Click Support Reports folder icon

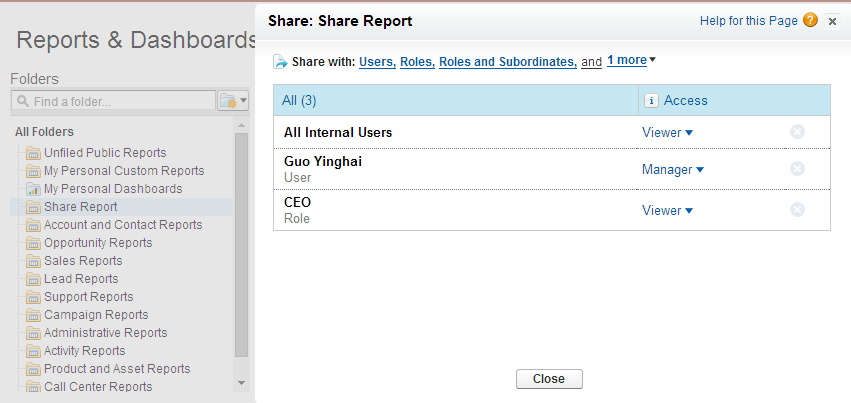[x=34, y=297]
